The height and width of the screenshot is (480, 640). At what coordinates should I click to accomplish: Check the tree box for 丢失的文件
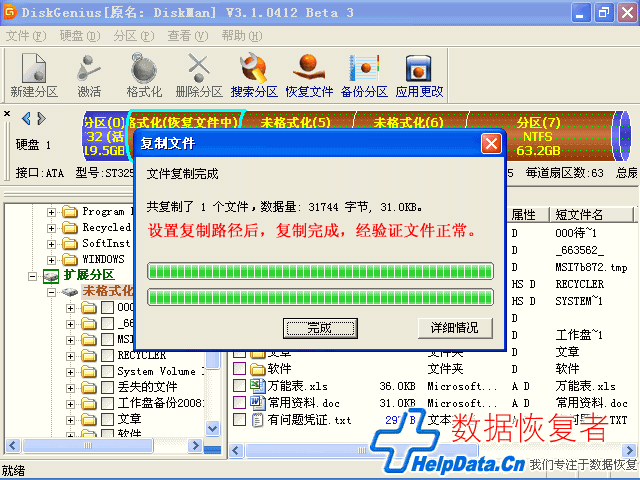(107, 388)
